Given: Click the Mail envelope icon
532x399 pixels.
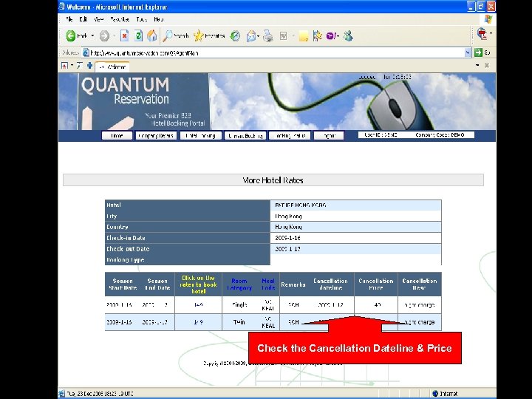Looking at the screenshot, I should [x=251, y=35].
